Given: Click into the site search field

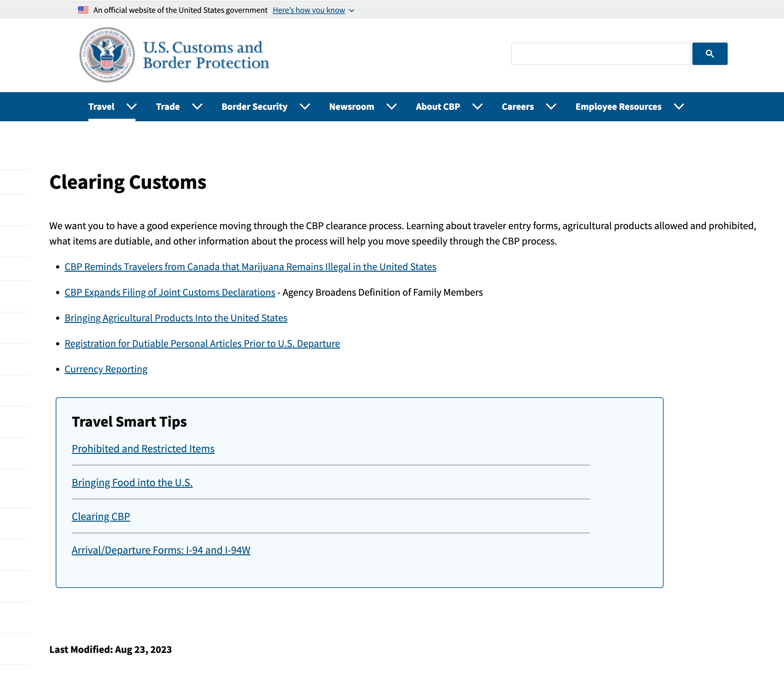Looking at the screenshot, I should pos(600,54).
